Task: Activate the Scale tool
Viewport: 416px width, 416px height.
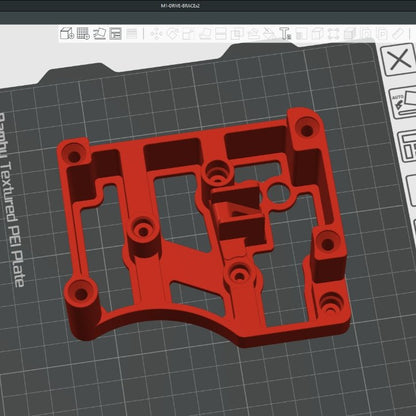Action: [188, 34]
